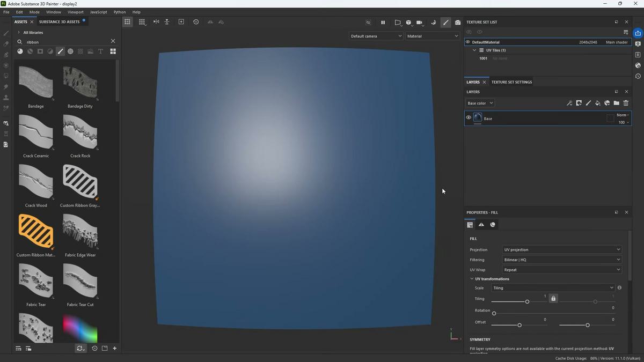Add a group using the folder icon
644x362 pixels.
pos(616,102)
